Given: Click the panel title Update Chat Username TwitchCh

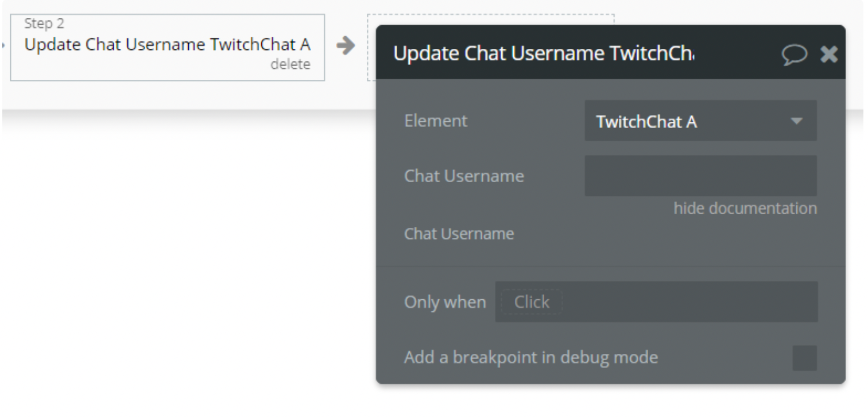Looking at the screenshot, I should (x=544, y=55).
